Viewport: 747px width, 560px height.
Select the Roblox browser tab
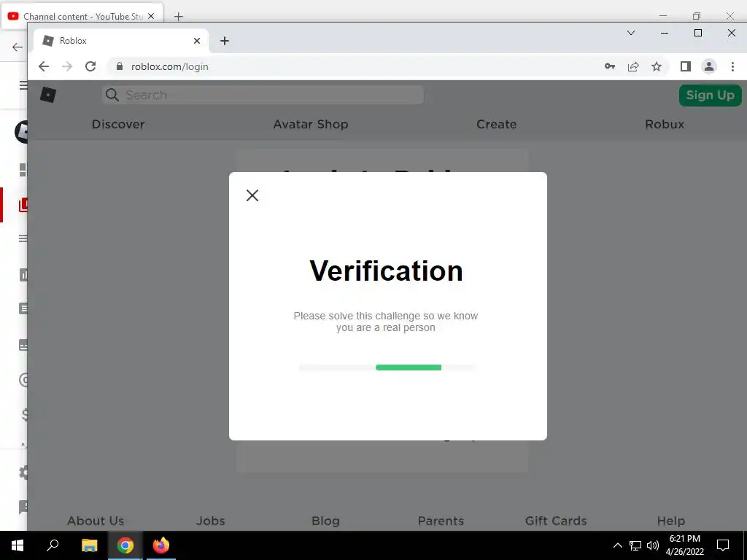click(121, 41)
